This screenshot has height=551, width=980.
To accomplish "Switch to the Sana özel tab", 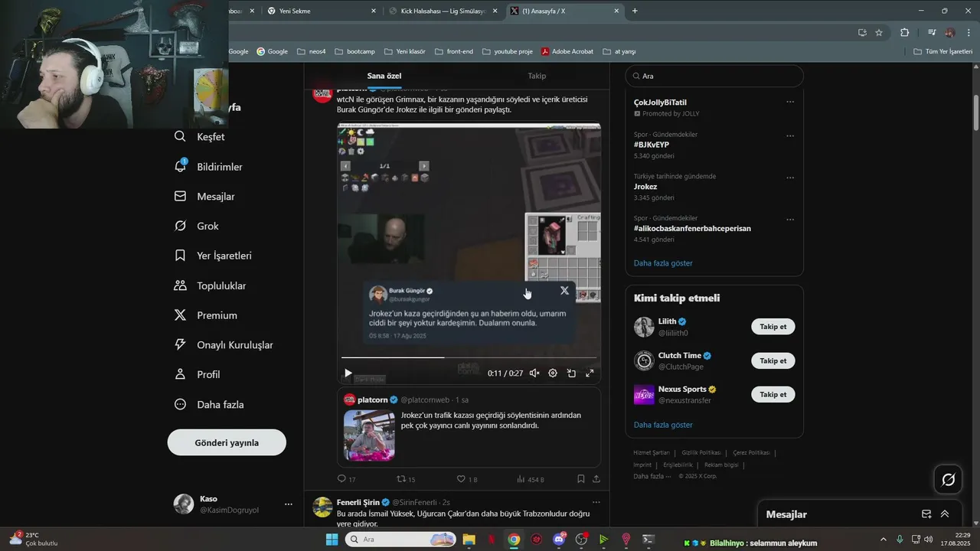I will pos(384,76).
